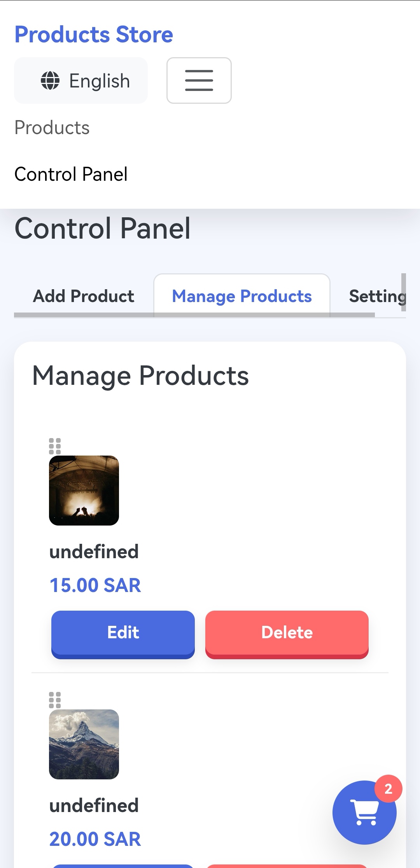
Task: Click the globe language icon
Action: pos(50,81)
